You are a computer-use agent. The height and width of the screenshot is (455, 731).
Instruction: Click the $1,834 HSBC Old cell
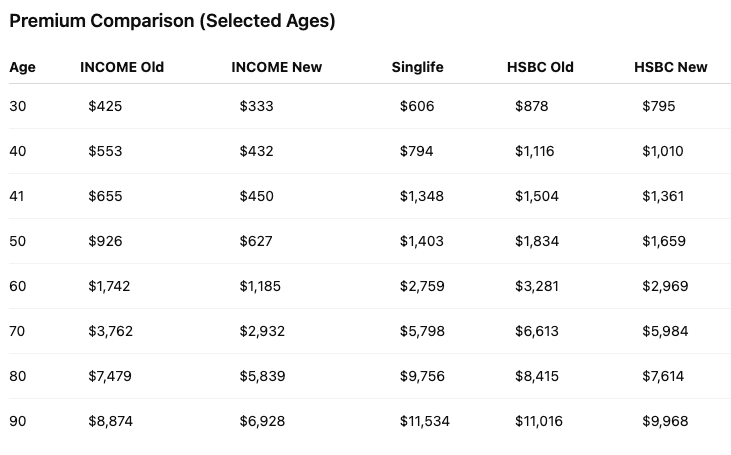coord(537,241)
